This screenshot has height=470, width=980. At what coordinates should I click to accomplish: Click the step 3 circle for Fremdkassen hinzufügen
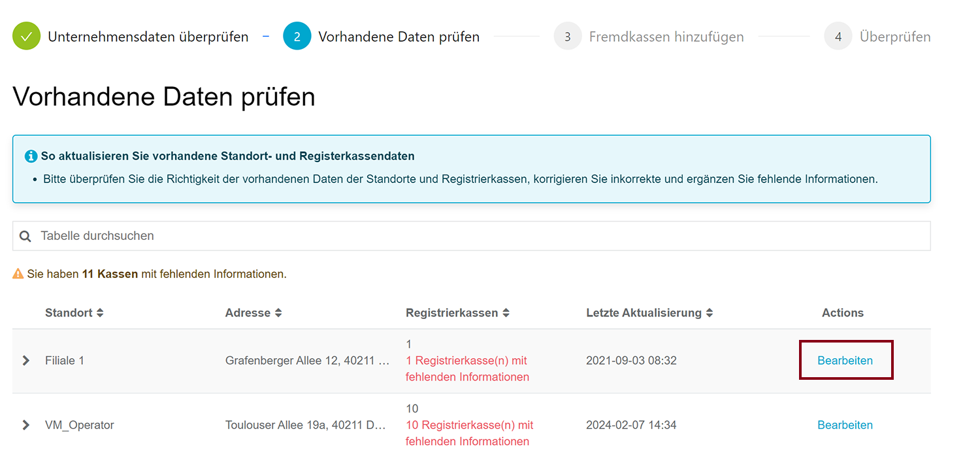tap(567, 36)
